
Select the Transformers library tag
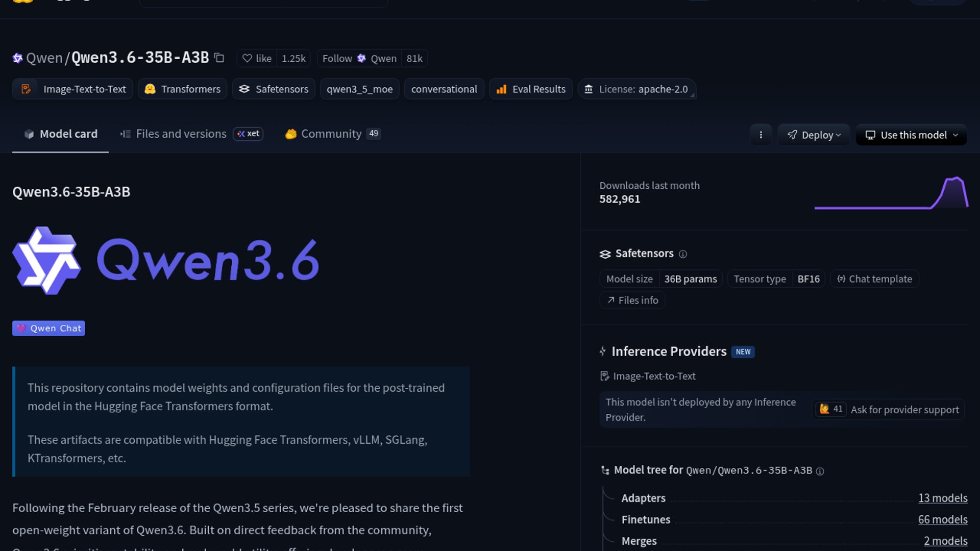182,89
